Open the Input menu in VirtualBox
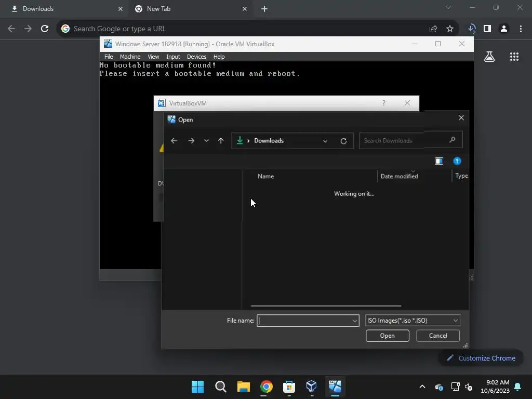The image size is (532, 399). [173, 57]
